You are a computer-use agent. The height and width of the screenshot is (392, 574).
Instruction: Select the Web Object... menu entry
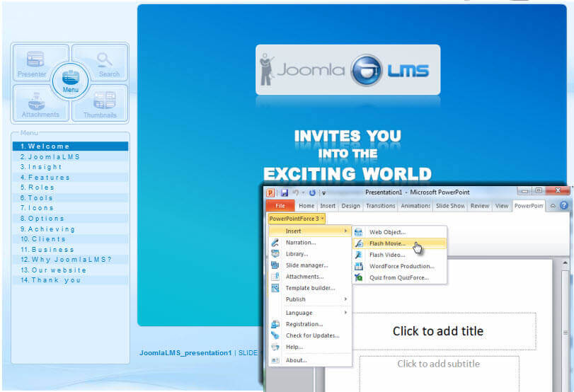[399, 232]
